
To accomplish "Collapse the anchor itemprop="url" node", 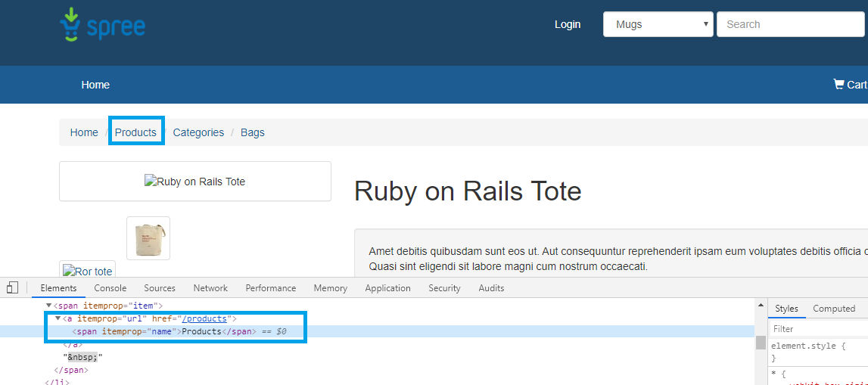I will tap(58, 318).
